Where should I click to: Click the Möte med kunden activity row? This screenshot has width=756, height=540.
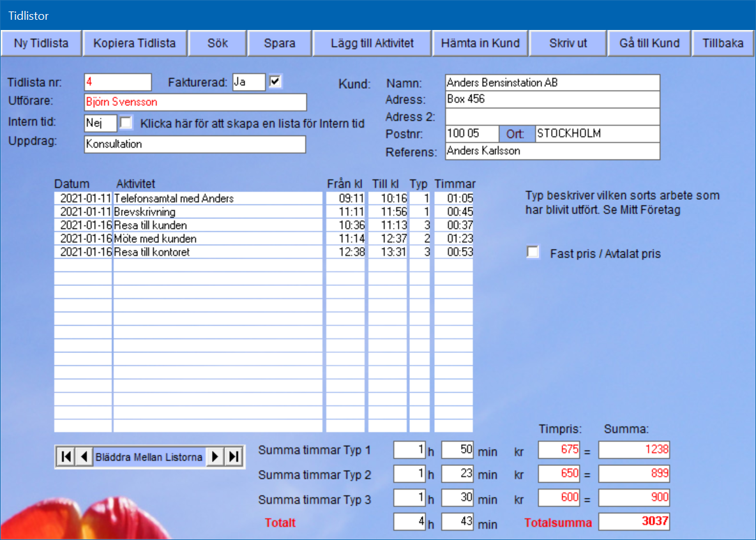pyautogui.click(x=217, y=239)
